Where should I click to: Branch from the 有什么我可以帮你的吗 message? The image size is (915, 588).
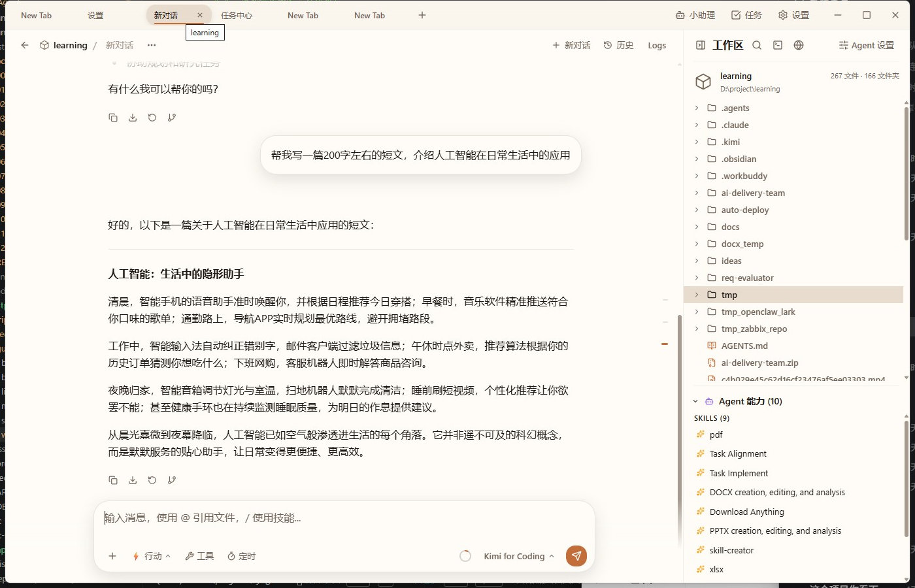click(x=172, y=118)
